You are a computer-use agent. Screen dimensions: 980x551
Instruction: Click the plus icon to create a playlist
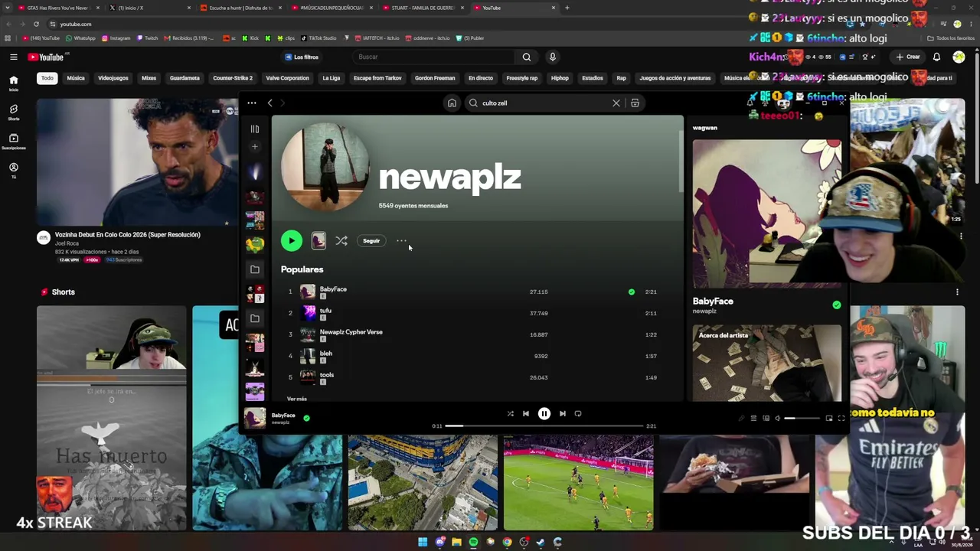point(255,147)
